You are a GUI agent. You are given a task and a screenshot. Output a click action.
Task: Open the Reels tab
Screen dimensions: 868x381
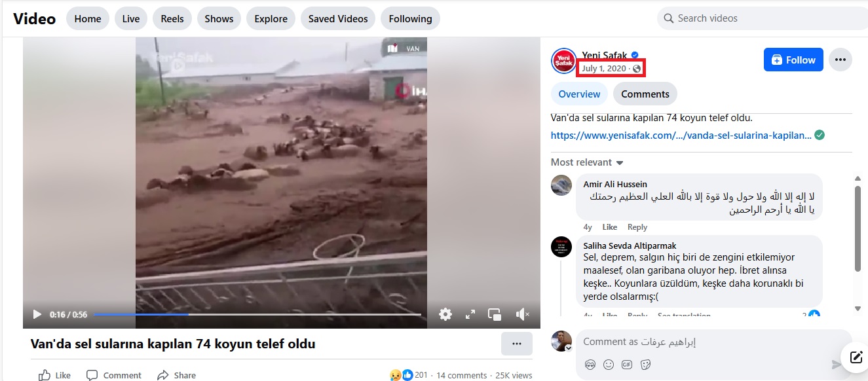pos(172,18)
